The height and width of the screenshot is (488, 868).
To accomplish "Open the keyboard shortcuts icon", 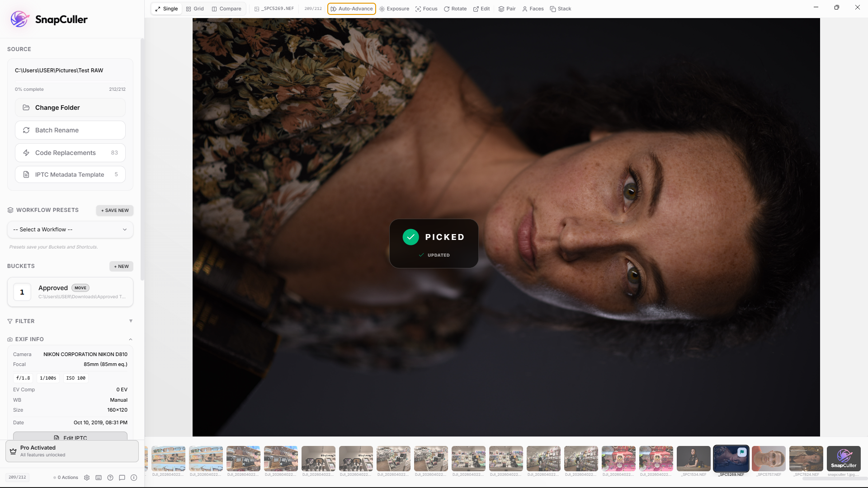I will coord(99,478).
